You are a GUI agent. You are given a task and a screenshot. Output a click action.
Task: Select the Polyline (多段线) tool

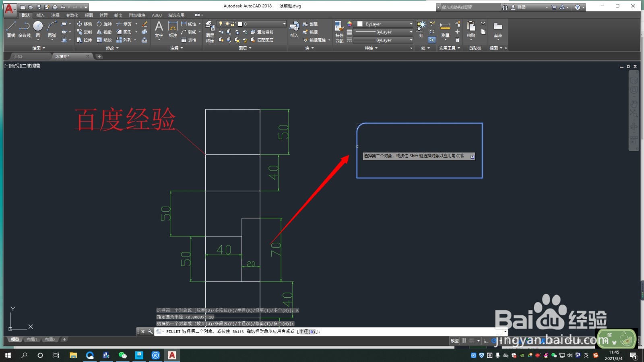(x=25, y=29)
